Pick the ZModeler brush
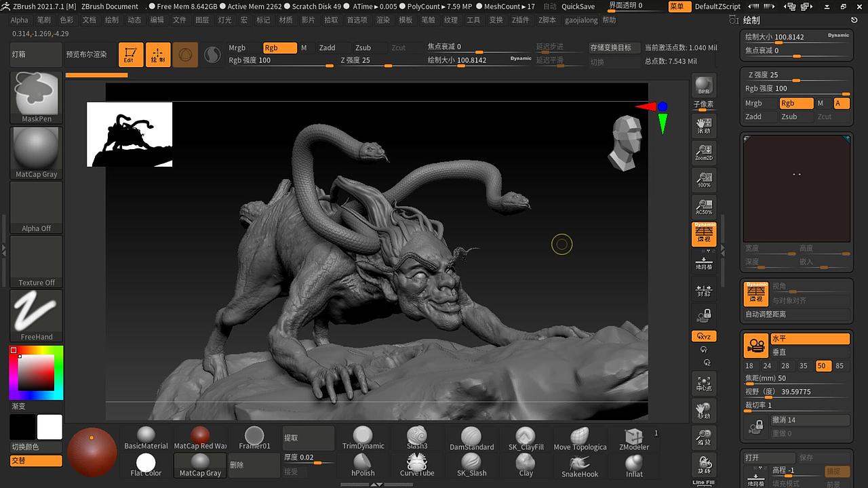 [x=634, y=438]
